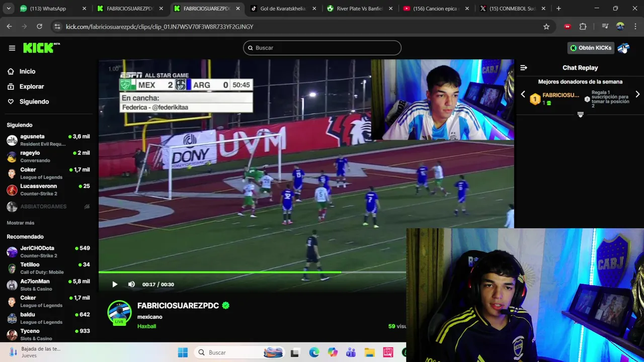Open agusneta's channel in Siguiendo list
Image resolution: width=644 pixels, height=362 pixels.
pos(48,140)
